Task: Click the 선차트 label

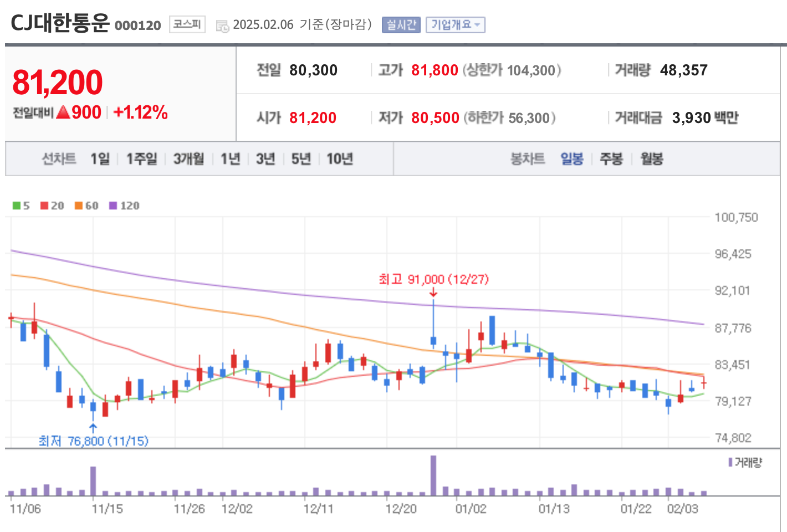Action: click(x=59, y=159)
